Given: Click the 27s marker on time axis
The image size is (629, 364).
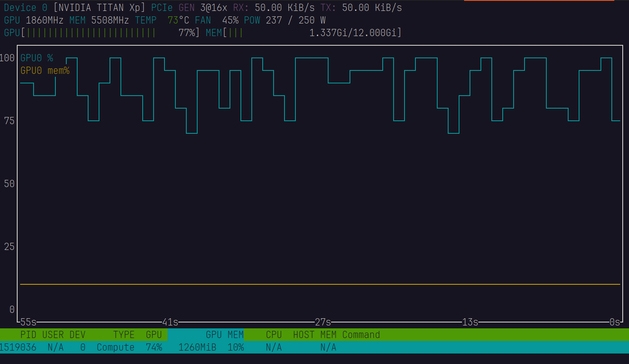Looking at the screenshot, I should point(323,322).
